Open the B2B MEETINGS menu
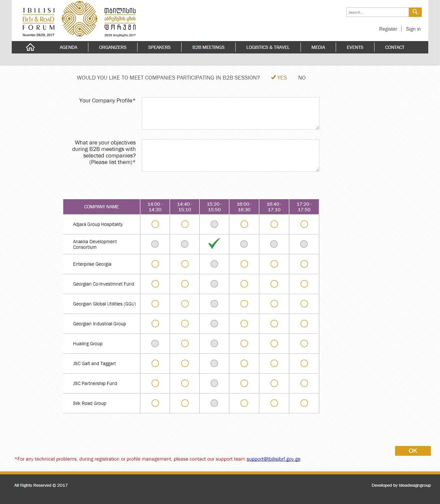The width and height of the screenshot is (440, 504). click(208, 47)
